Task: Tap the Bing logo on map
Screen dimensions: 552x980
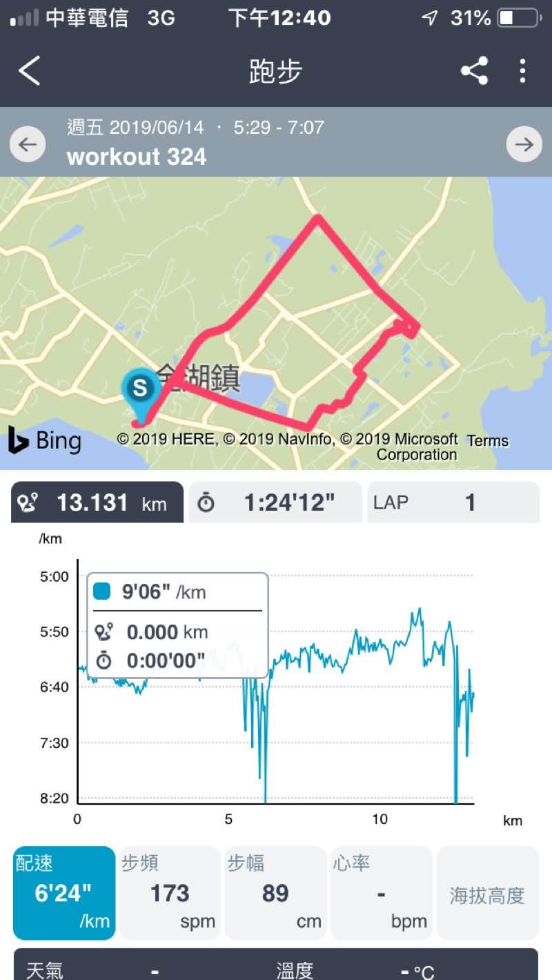Action: tap(45, 440)
